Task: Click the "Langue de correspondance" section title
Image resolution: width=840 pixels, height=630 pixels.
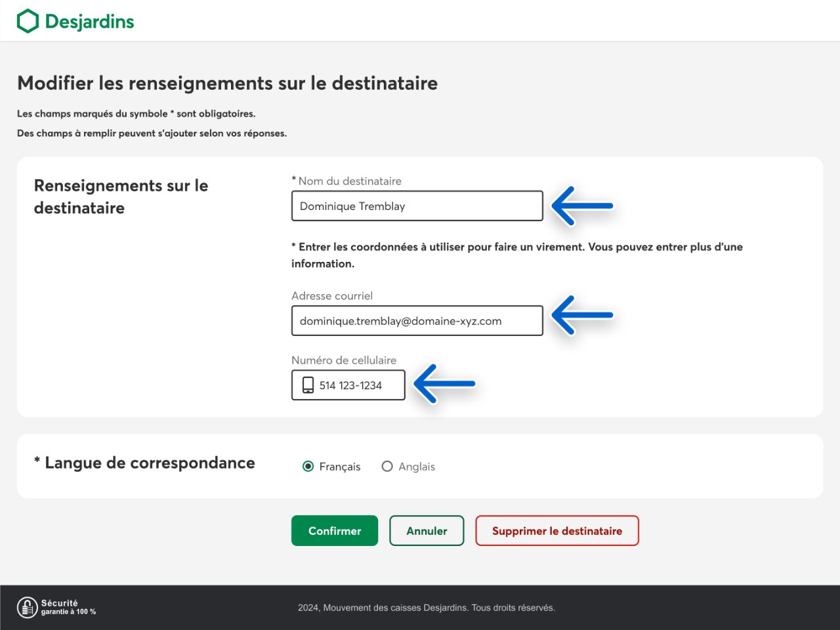Action: click(x=150, y=463)
